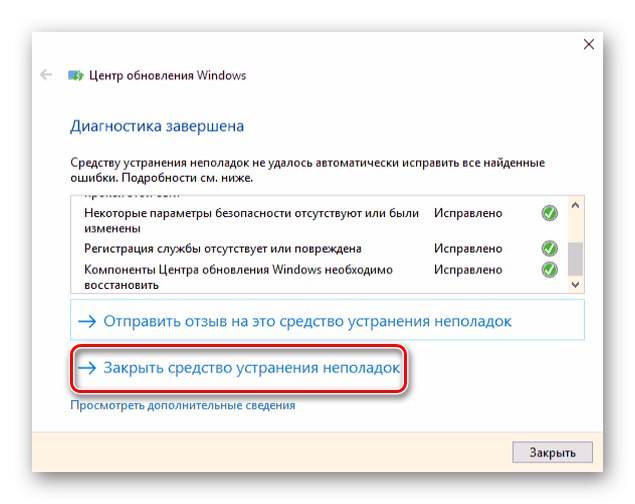
Task: Click the "Центр обновления Windows" title text
Action: [x=167, y=76]
